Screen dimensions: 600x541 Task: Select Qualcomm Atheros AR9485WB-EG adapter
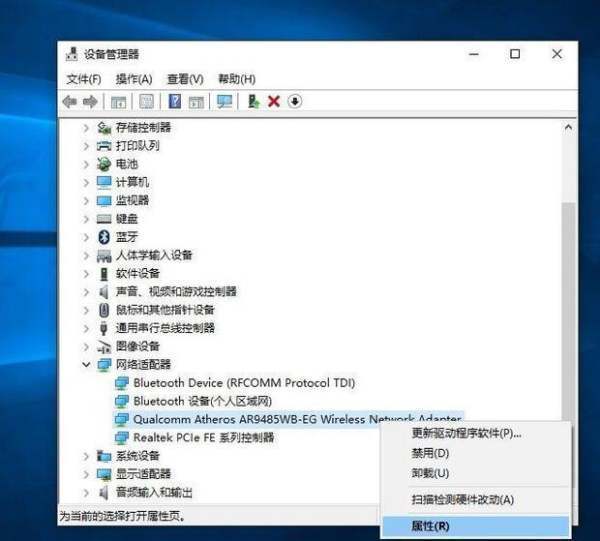(297, 419)
